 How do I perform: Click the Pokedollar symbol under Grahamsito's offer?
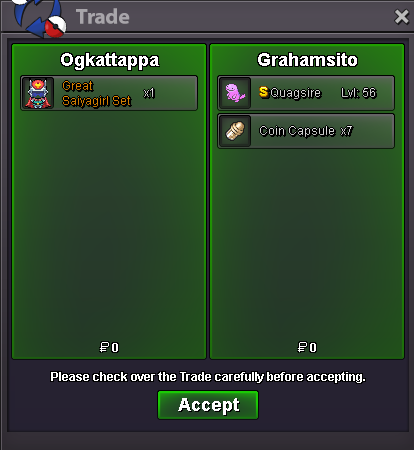(x=302, y=347)
